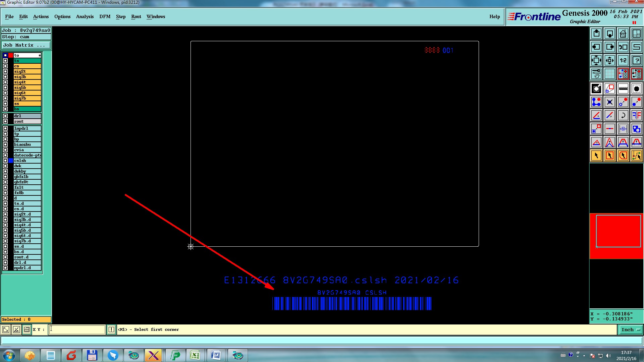Image resolution: width=644 pixels, height=362 pixels.
Task: Click the blue color swatch of cslsh layer
Action: tap(11, 161)
